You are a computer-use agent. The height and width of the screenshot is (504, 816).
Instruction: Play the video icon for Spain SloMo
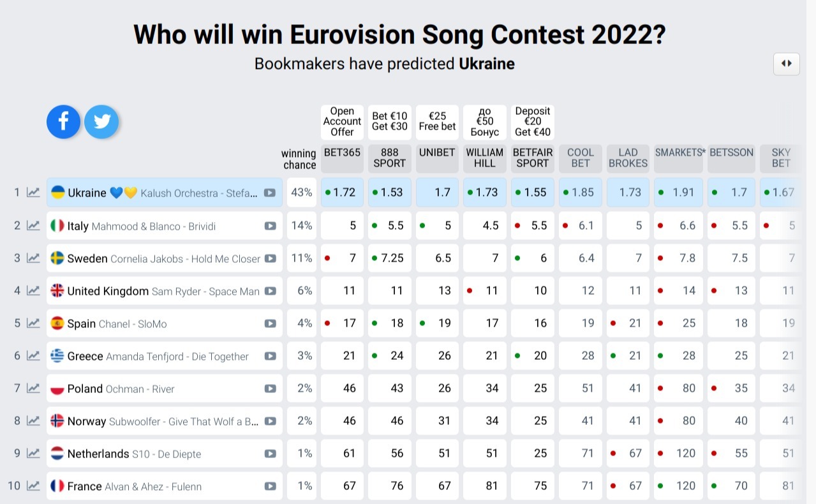271,323
